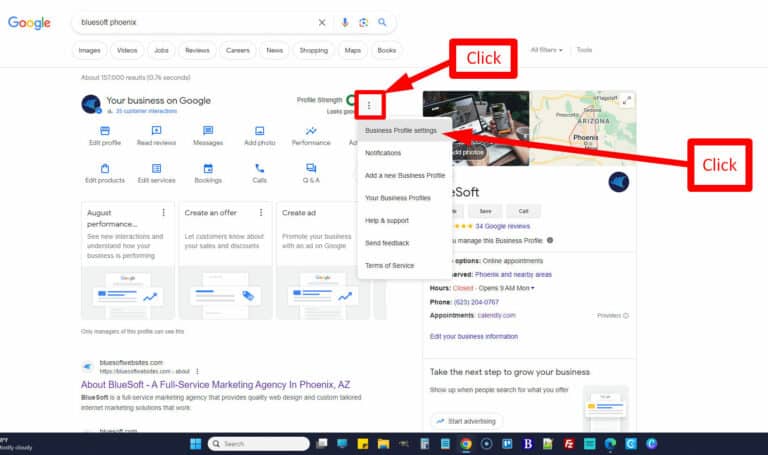Switch to the Jobs filter tab
The image size is (768, 455).
pos(161,50)
